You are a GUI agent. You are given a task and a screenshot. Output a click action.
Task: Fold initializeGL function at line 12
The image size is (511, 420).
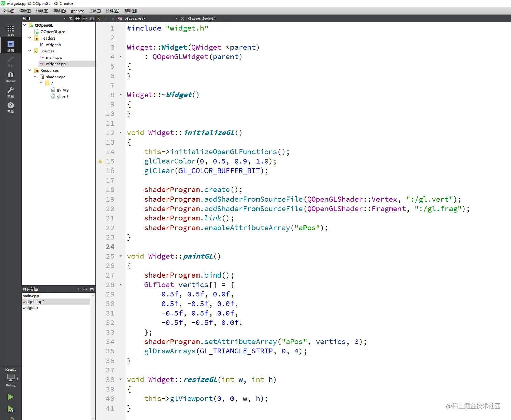point(121,133)
